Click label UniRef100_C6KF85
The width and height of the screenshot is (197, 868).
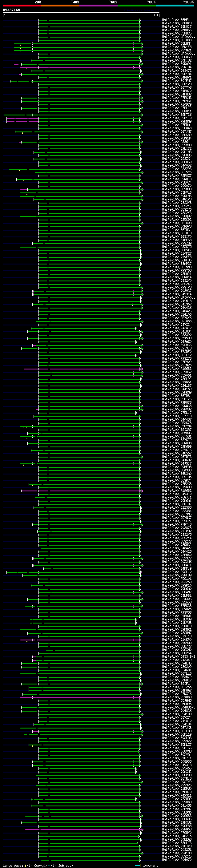click(x=177, y=260)
